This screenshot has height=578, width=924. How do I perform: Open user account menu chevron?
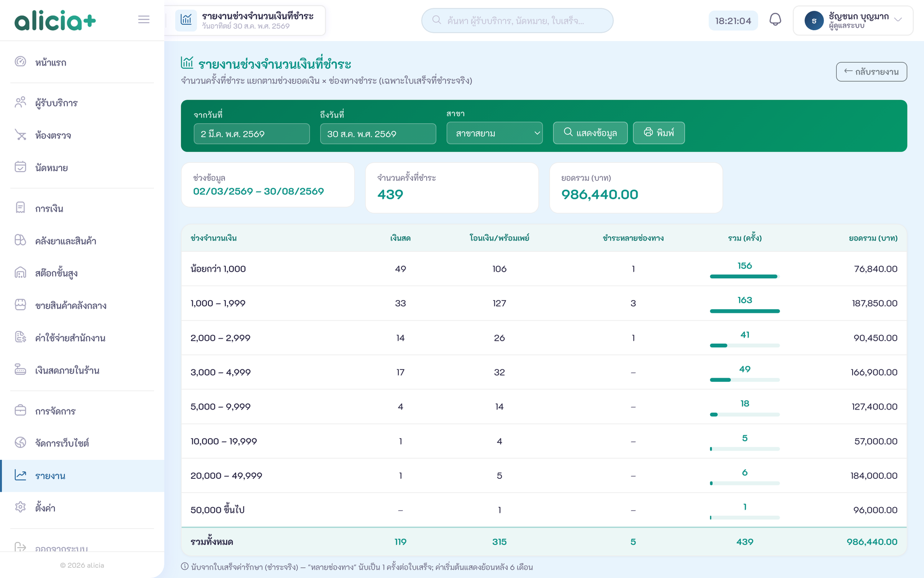point(898,20)
